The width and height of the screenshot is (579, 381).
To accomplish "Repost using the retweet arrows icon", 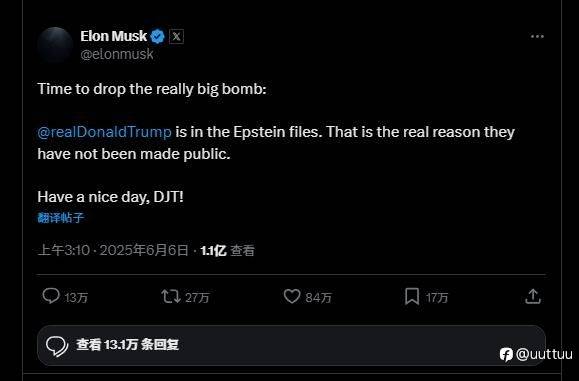I will coord(171,296).
